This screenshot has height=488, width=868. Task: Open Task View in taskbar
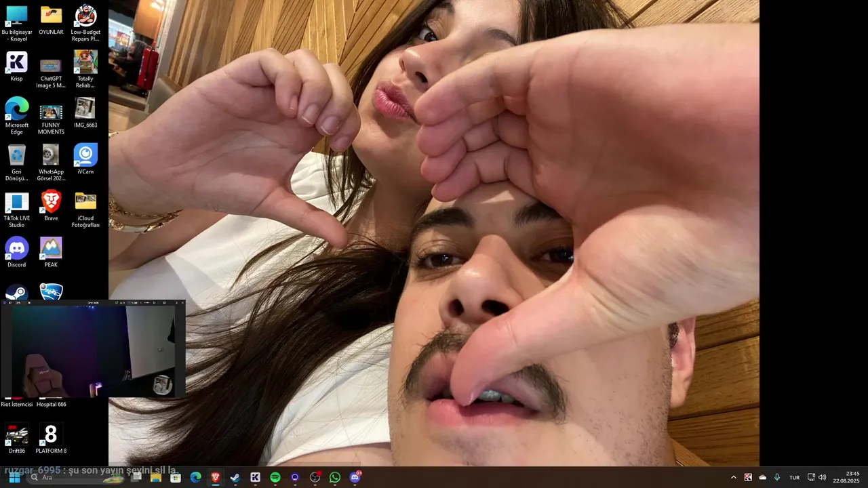point(136,477)
